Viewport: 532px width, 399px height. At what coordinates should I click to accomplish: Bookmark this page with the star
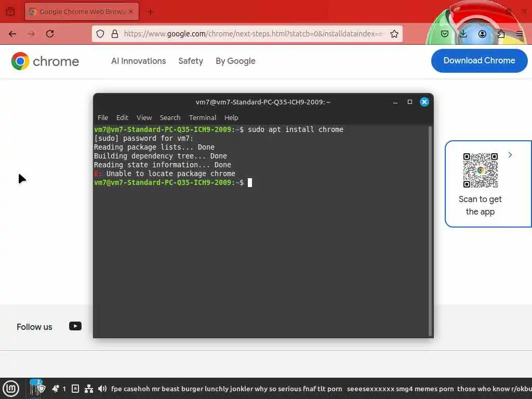(x=394, y=34)
